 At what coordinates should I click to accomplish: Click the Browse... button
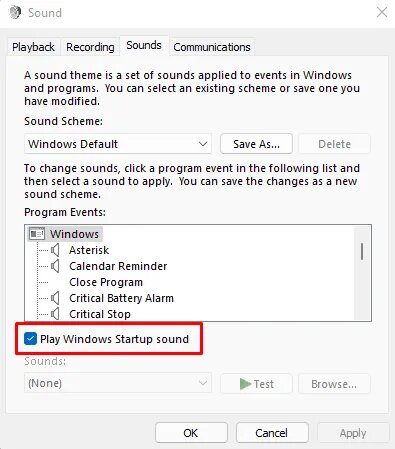[334, 384]
